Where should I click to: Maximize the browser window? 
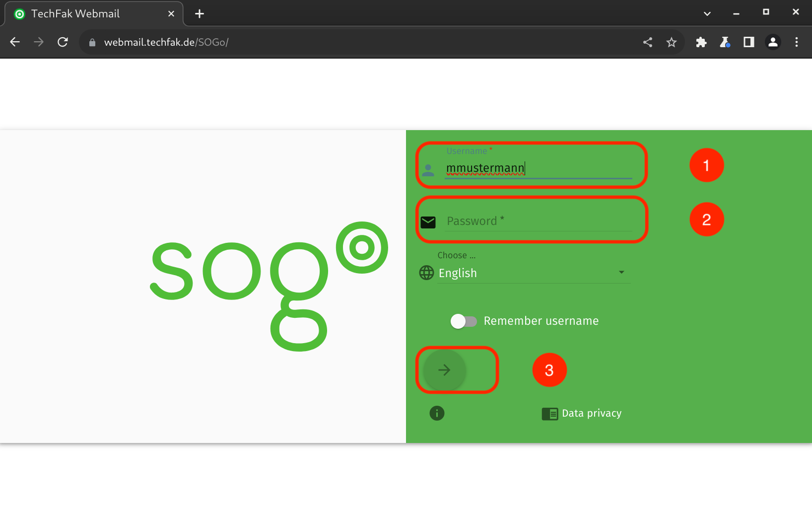click(x=766, y=12)
